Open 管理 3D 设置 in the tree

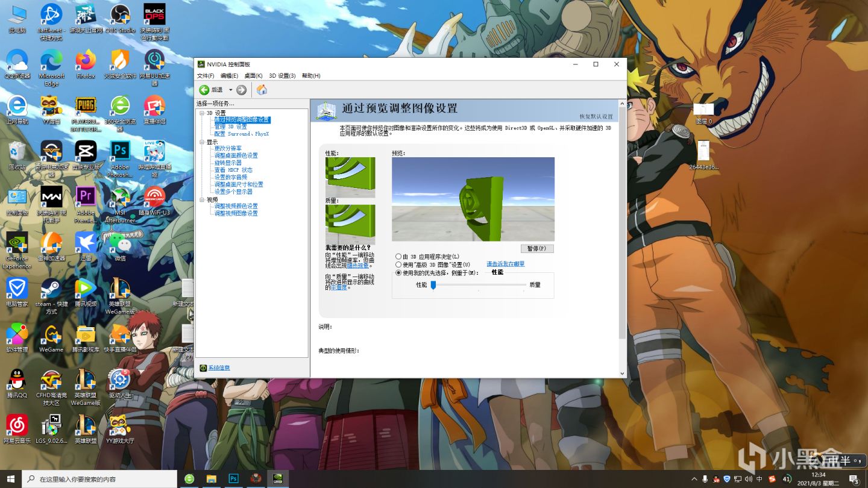point(231,127)
